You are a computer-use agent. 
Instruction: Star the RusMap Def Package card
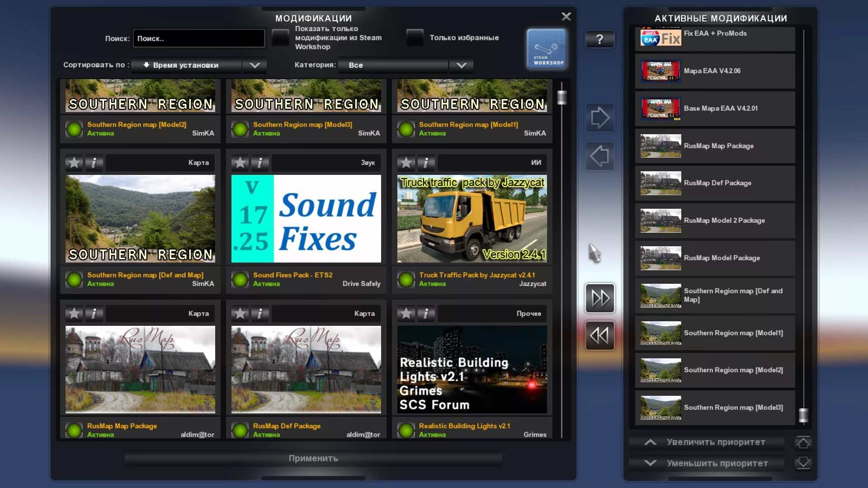240,314
